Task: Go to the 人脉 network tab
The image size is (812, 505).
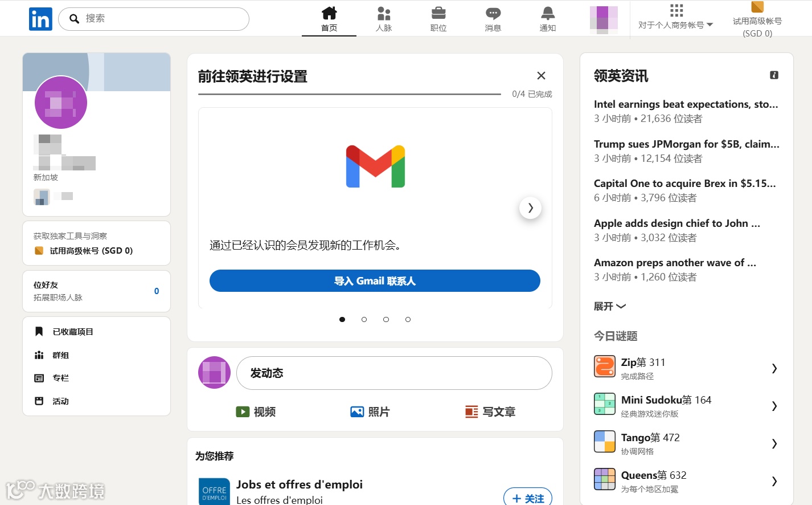Action: click(384, 19)
